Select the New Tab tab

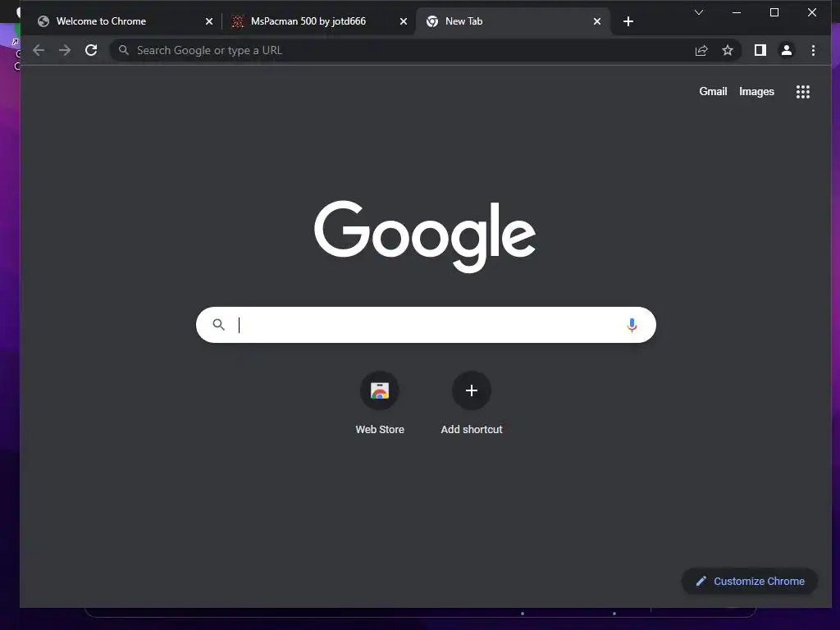pyautogui.click(x=513, y=21)
